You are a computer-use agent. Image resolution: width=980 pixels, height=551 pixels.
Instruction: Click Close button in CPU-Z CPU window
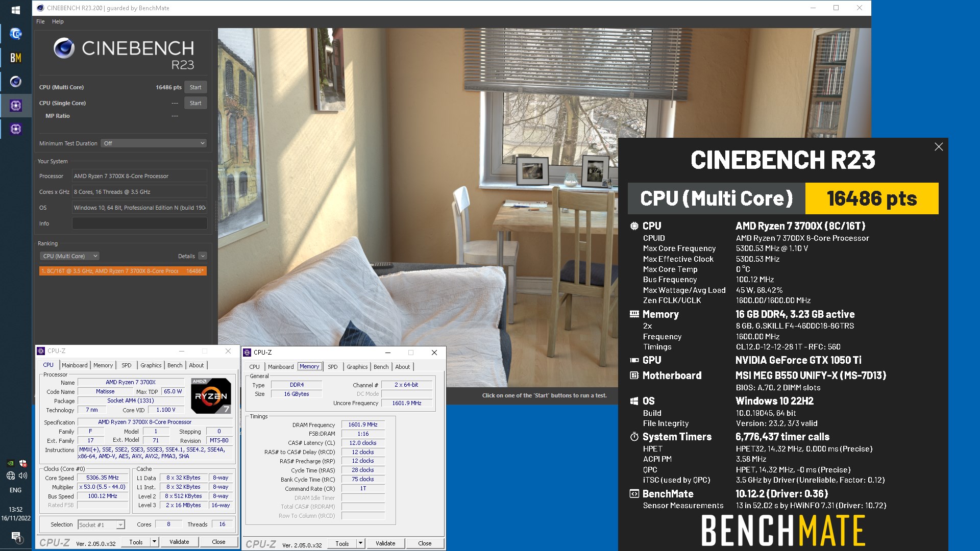tap(218, 542)
